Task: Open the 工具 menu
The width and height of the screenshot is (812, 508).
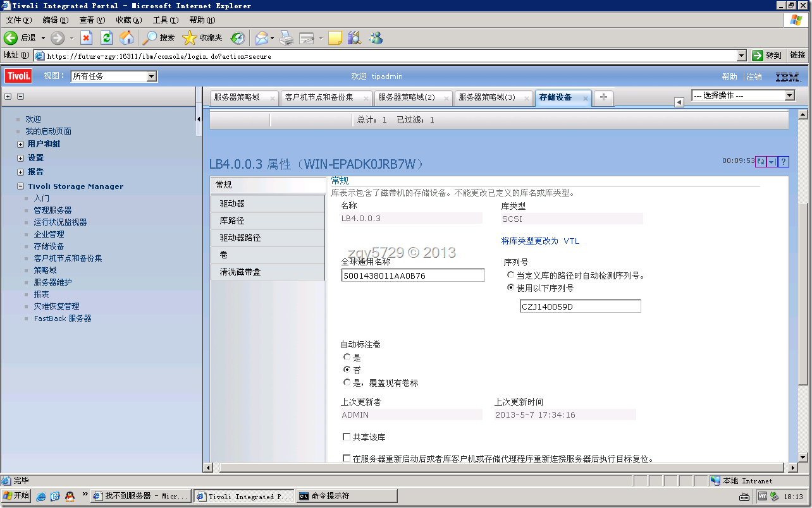Action: pyautogui.click(x=165, y=20)
